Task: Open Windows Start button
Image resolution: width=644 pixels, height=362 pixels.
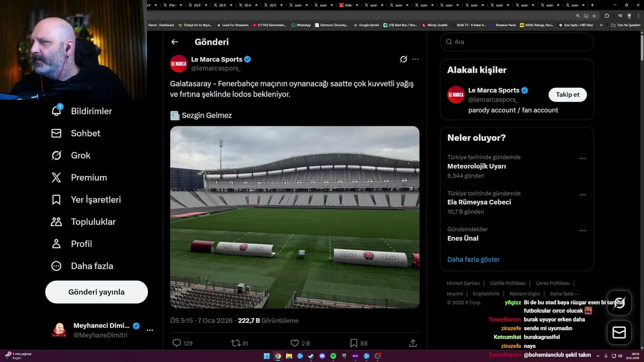Action: click(267, 356)
